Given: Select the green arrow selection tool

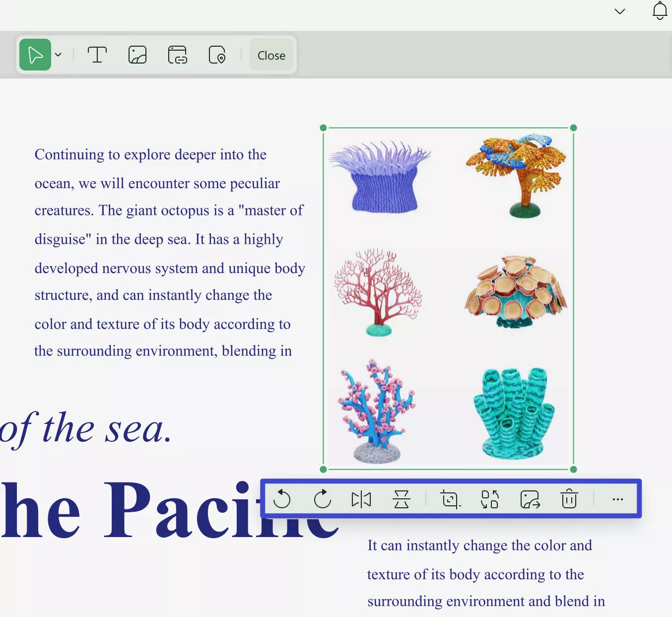Looking at the screenshot, I should click(x=35, y=55).
